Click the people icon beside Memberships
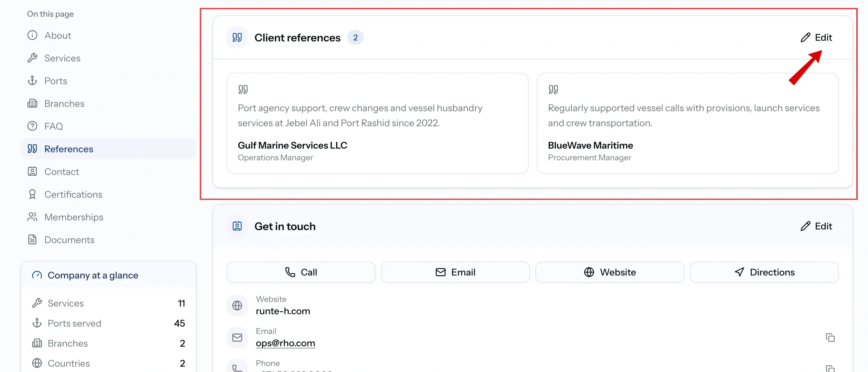 click(32, 217)
